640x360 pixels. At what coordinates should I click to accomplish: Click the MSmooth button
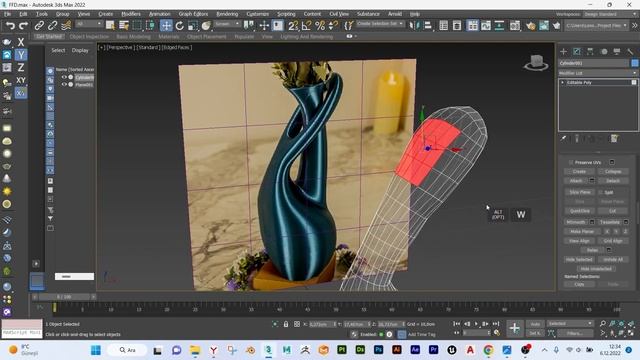[576, 222]
